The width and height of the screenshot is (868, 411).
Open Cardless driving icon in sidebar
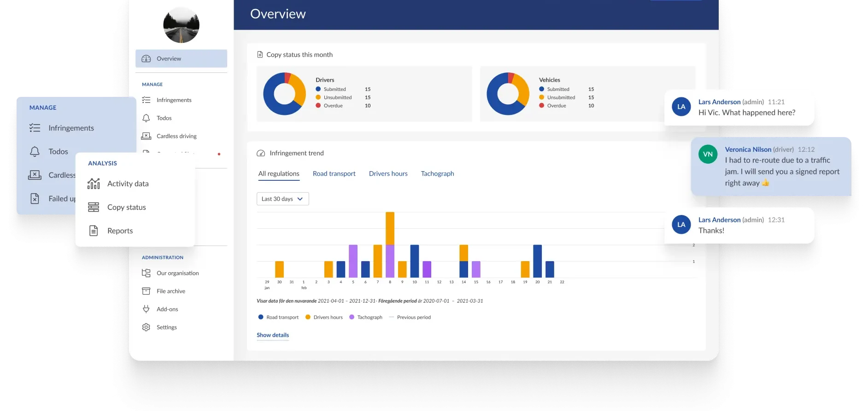pos(146,136)
